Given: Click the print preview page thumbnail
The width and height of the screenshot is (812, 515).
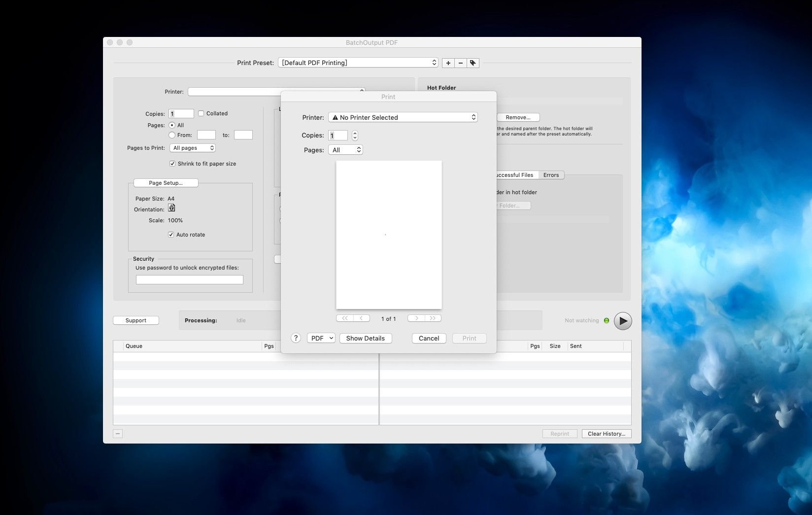Looking at the screenshot, I should (x=389, y=235).
